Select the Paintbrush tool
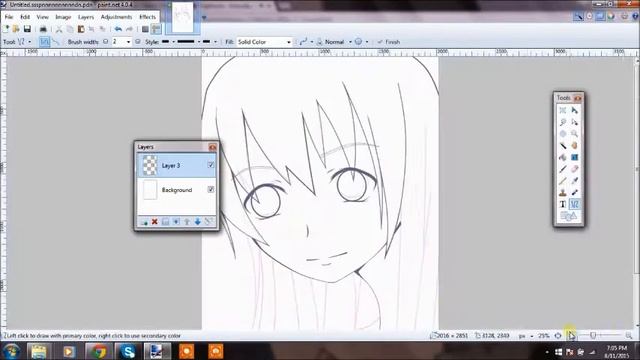640x360 pixels. 563,169
